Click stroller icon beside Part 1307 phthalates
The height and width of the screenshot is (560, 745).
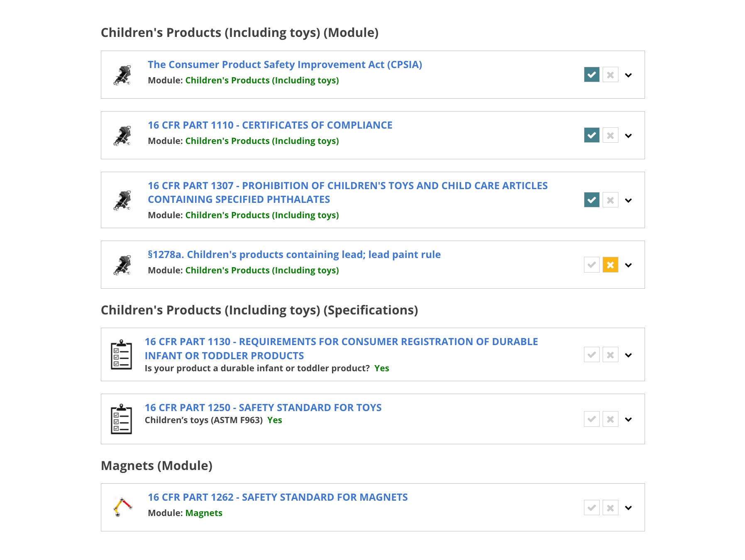pos(122,200)
